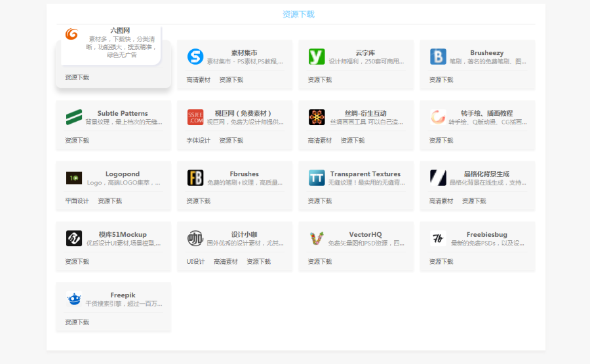Click 资源下载 tag under Transparent Textures

point(320,201)
